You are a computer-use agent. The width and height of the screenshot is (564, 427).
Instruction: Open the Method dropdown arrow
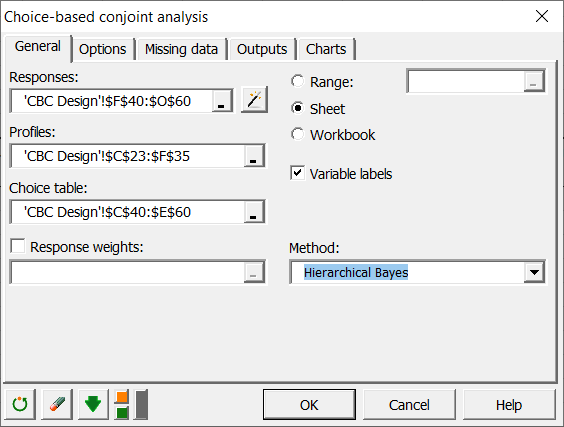click(x=534, y=272)
